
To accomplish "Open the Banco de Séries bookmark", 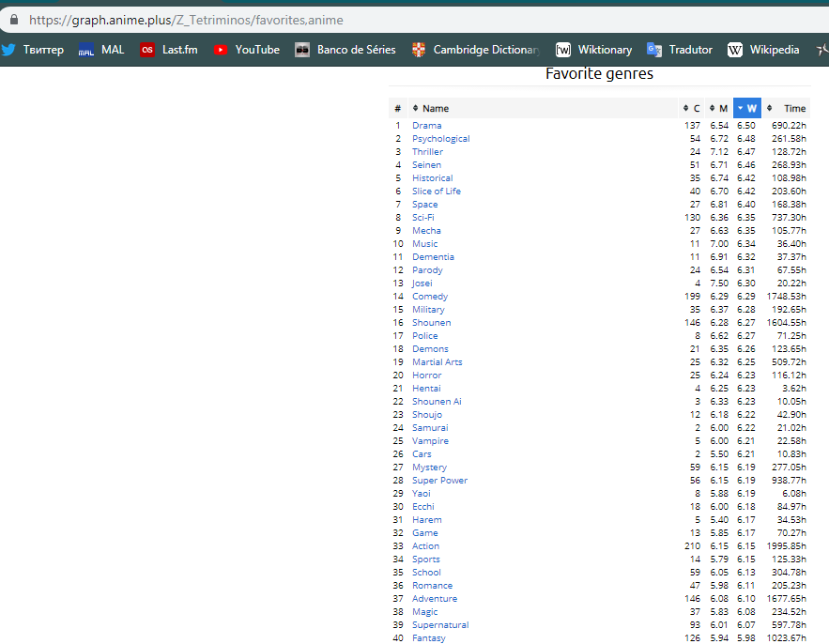I will (345, 50).
